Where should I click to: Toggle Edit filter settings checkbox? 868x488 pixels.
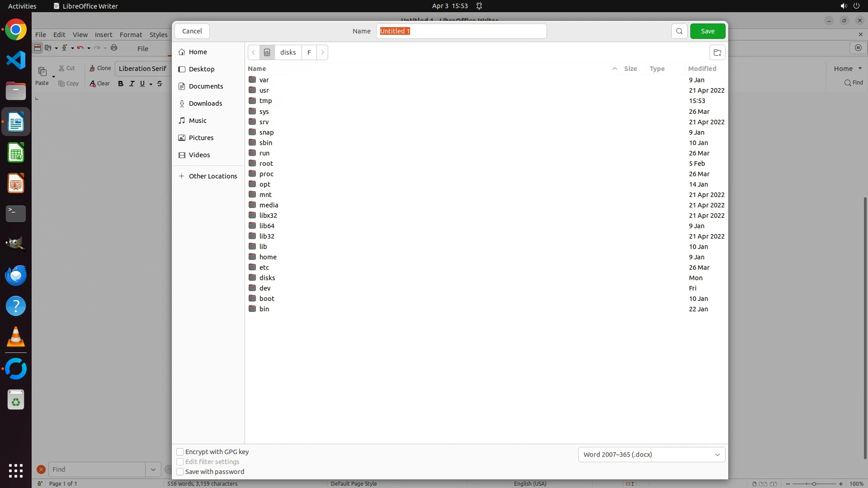click(x=180, y=462)
